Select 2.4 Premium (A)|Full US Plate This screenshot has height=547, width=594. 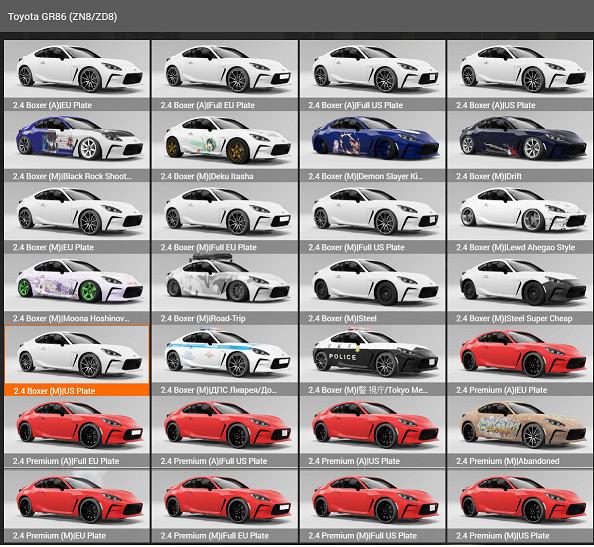click(x=225, y=431)
